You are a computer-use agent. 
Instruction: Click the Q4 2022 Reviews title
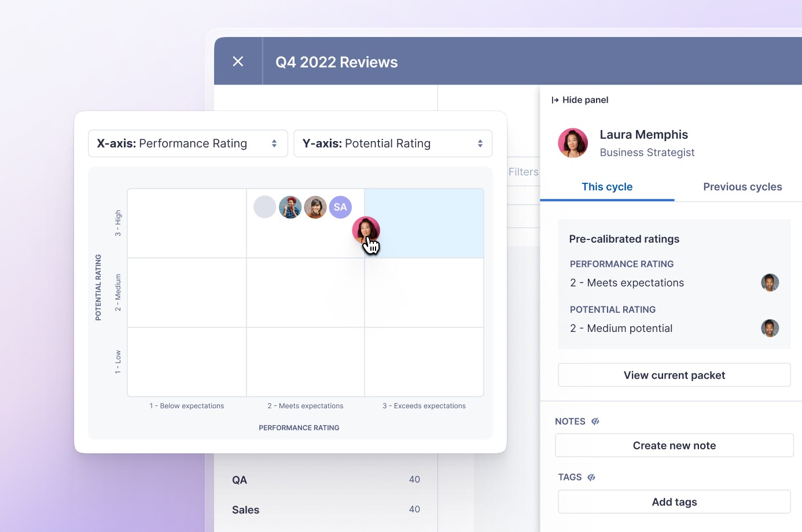(337, 62)
